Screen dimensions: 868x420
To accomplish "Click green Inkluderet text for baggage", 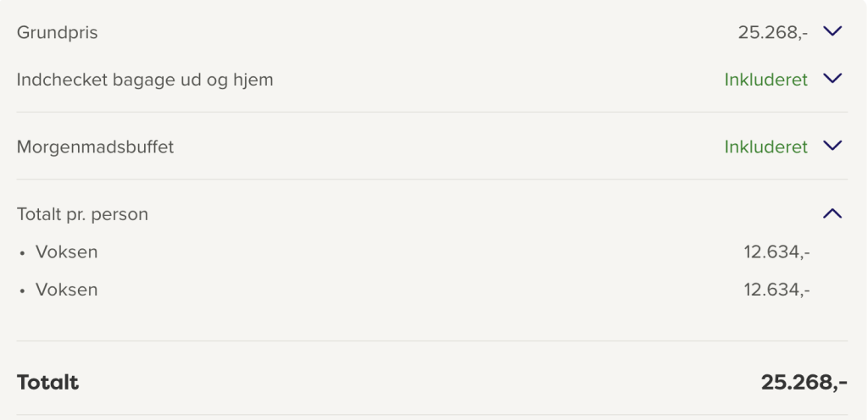I will tap(766, 80).
